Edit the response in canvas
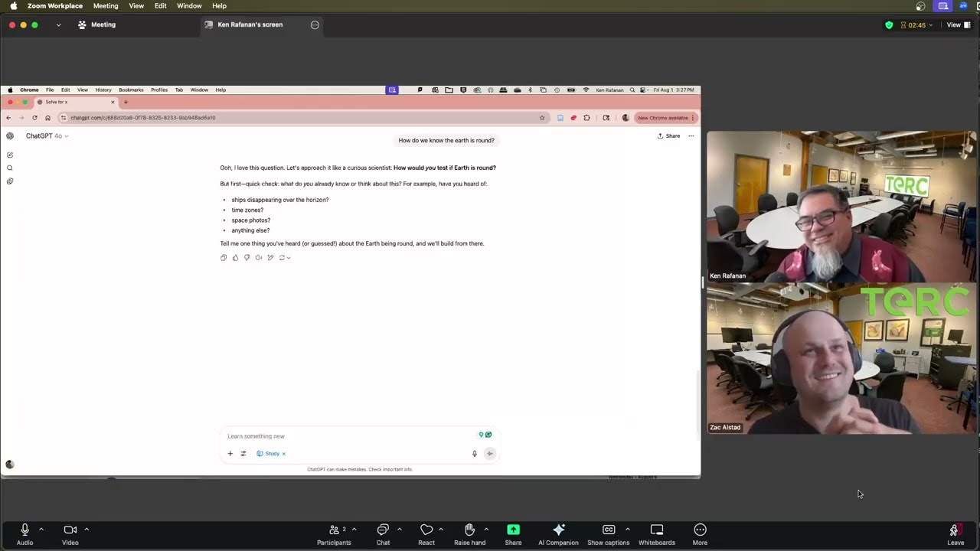 coord(270,258)
